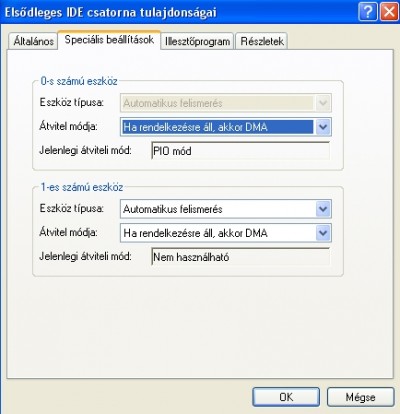Close the IDE channel properties dialog
The width and height of the screenshot is (400, 414).
389,12
